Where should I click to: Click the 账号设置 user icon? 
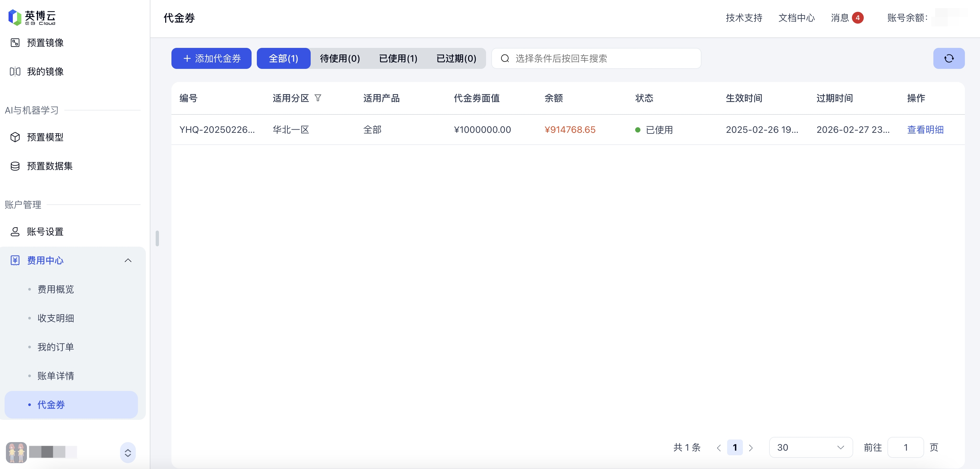(x=15, y=232)
